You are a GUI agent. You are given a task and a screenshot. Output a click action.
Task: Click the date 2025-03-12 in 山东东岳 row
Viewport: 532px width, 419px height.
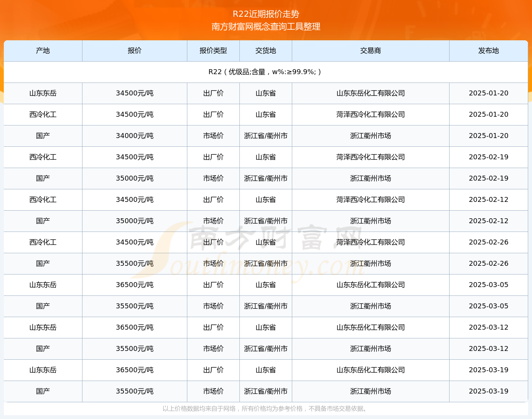click(x=488, y=327)
